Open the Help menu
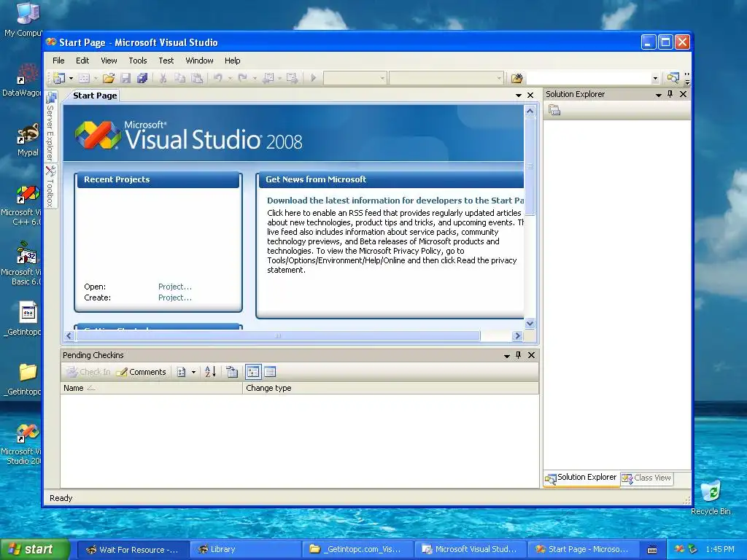This screenshot has height=560, width=747. (233, 61)
